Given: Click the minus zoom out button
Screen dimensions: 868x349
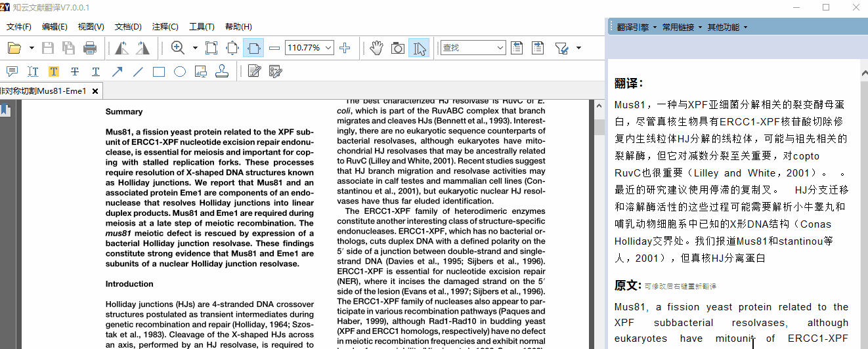Looking at the screenshot, I should click(x=274, y=48).
